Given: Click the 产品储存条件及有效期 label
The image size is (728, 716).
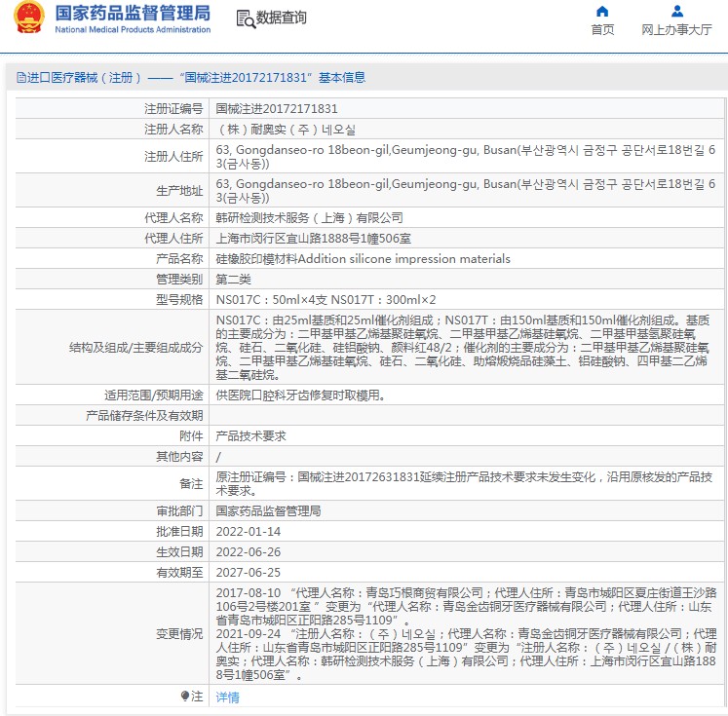Looking at the screenshot, I should click(x=144, y=416).
